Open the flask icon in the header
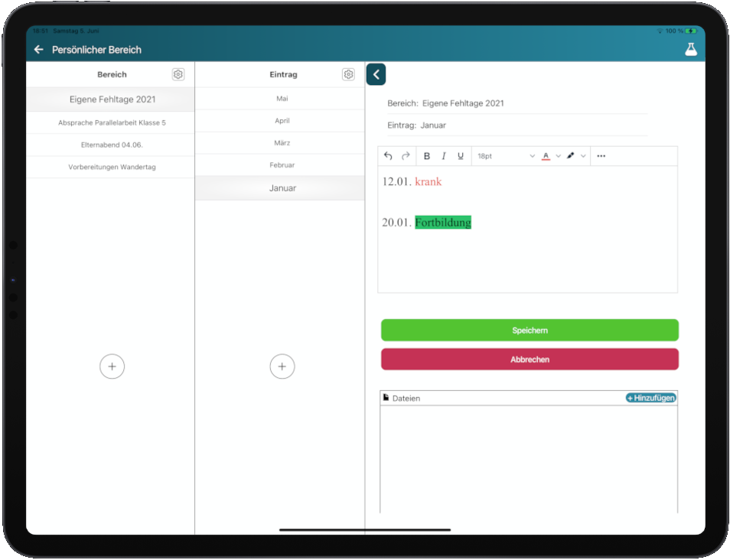 tap(691, 50)
